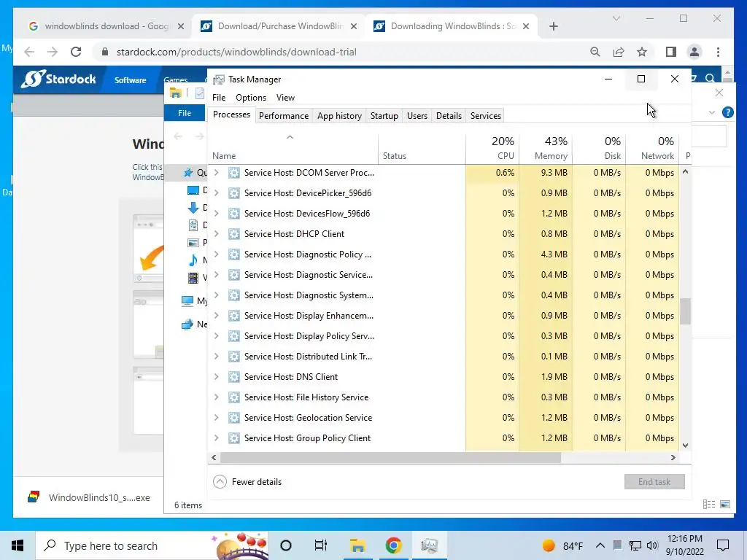Switch to the Users tab
Viewport: 747px width, 560px height.
pyautogui.click(x=417, y=116)
